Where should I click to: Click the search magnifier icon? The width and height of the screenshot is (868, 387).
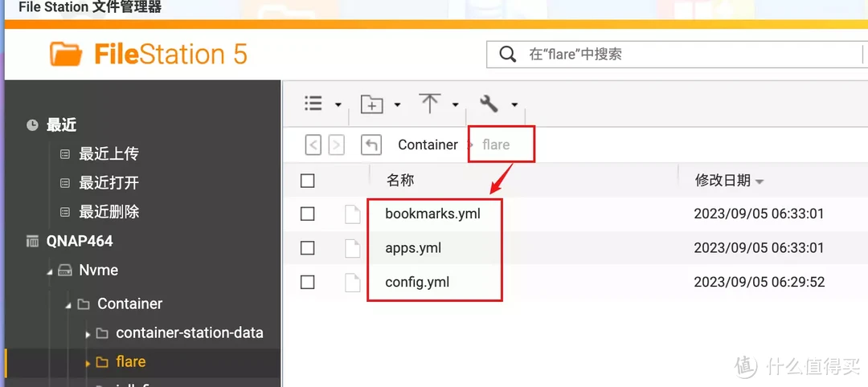pyautogui.click(x=508, y=54)
